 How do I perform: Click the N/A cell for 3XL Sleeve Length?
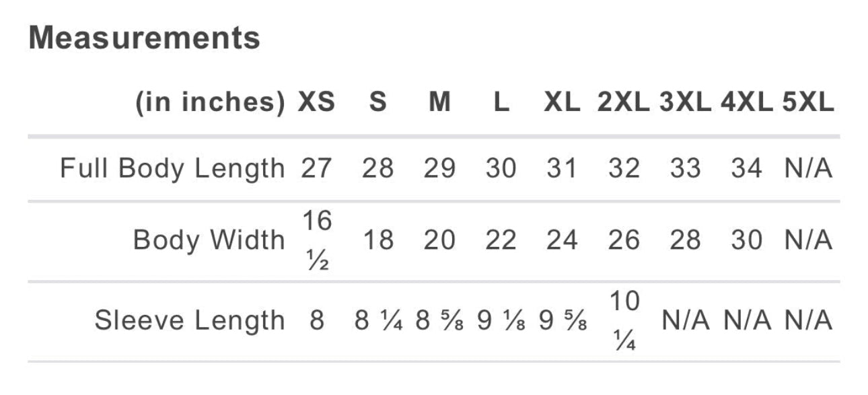[685, 320]
